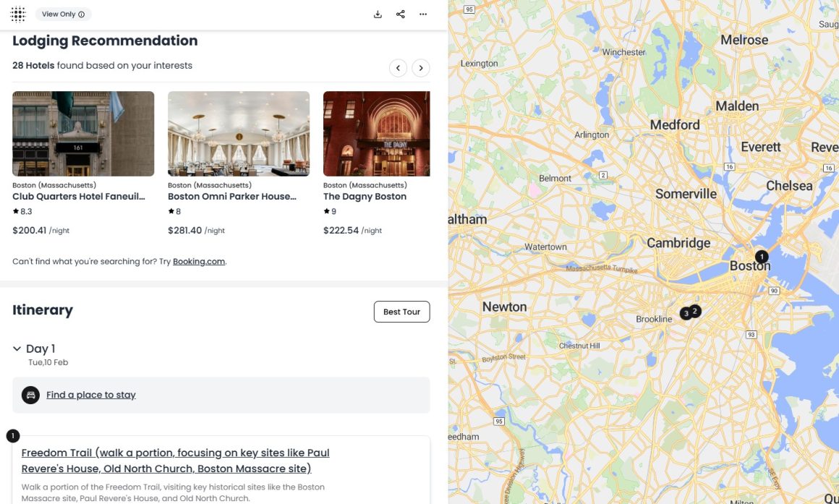This screenshot has height=504, width=839.
Task: Select Boston Omni Parker House photo
Action: click(239, 134)
